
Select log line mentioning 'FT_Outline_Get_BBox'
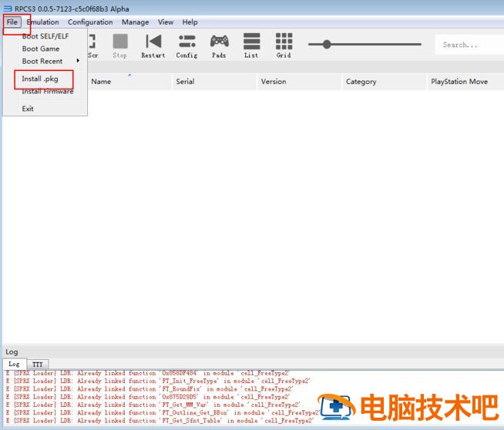tap(163, 412)
